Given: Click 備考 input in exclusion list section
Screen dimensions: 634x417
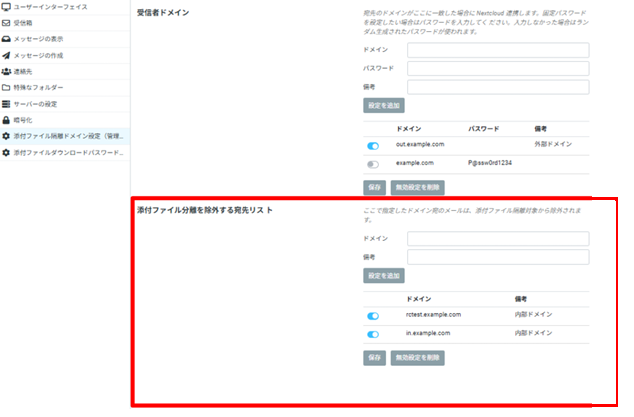Looking at the screenshot, I should tap(498, 257).
